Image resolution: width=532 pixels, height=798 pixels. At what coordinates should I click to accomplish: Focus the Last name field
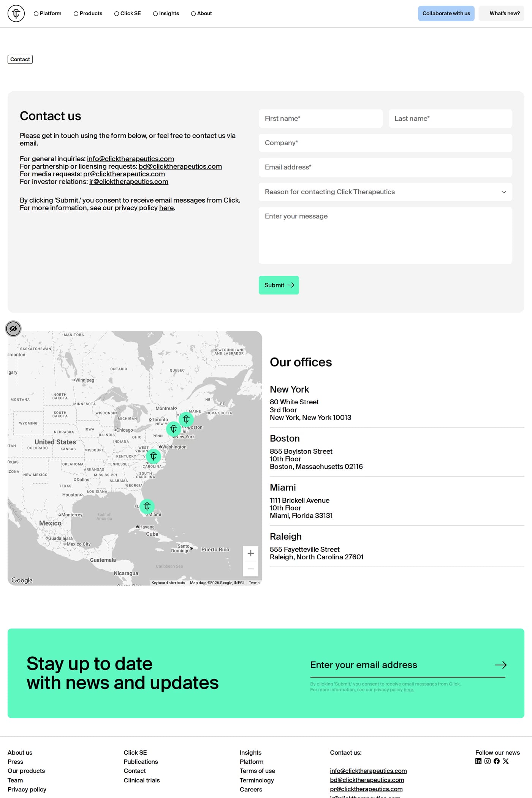450,119
